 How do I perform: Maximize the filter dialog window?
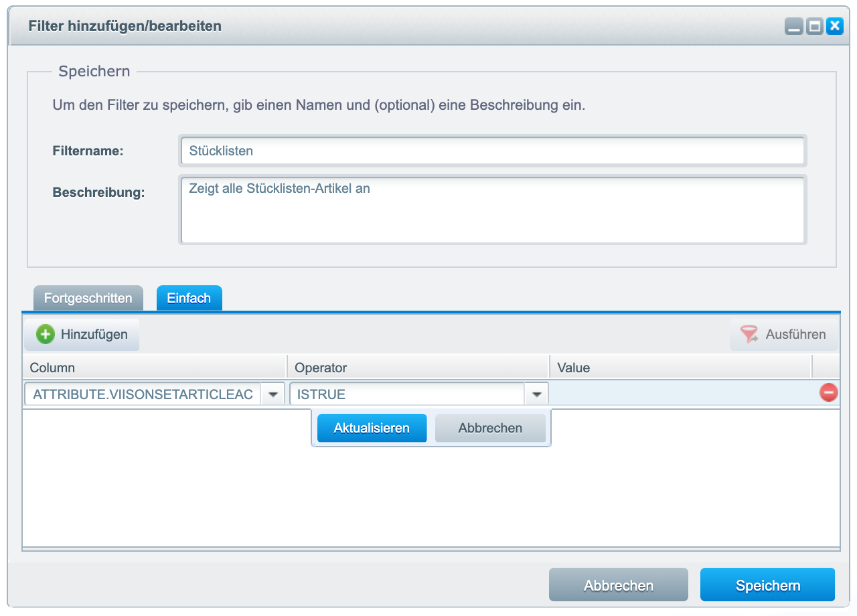click(x=814, y=27)
